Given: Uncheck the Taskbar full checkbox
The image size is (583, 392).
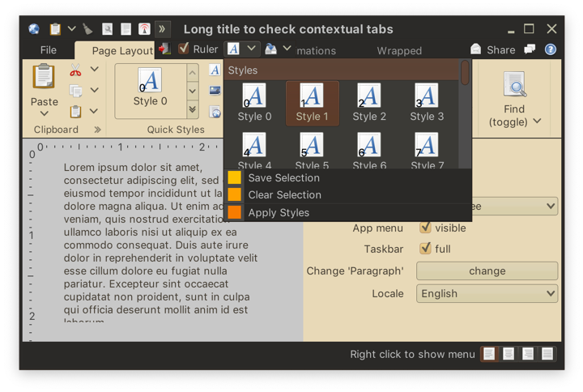Looking at the screenshot, I should click(x=425, y=248).
